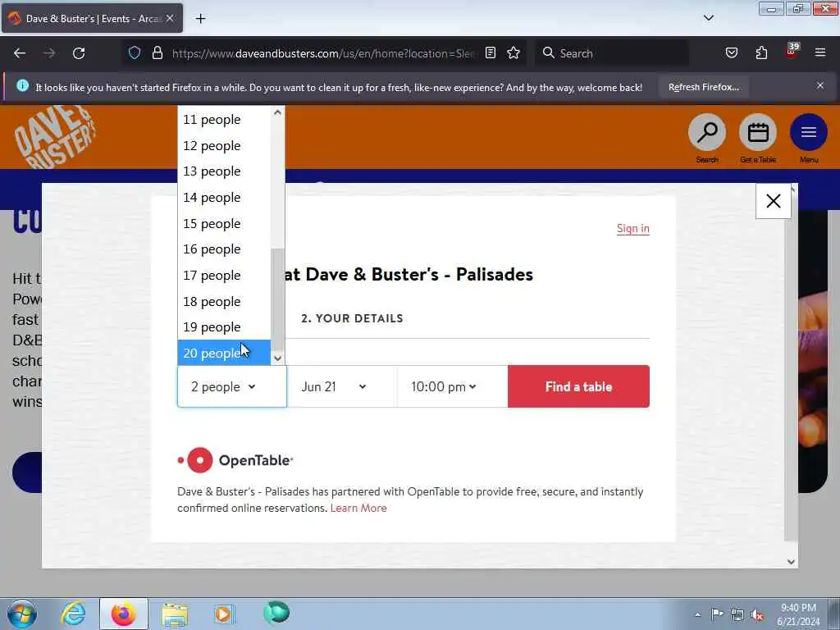Open the Dave & Buster's site Menu button
This screenshot has height=630, width=840.
coord(808,132)
